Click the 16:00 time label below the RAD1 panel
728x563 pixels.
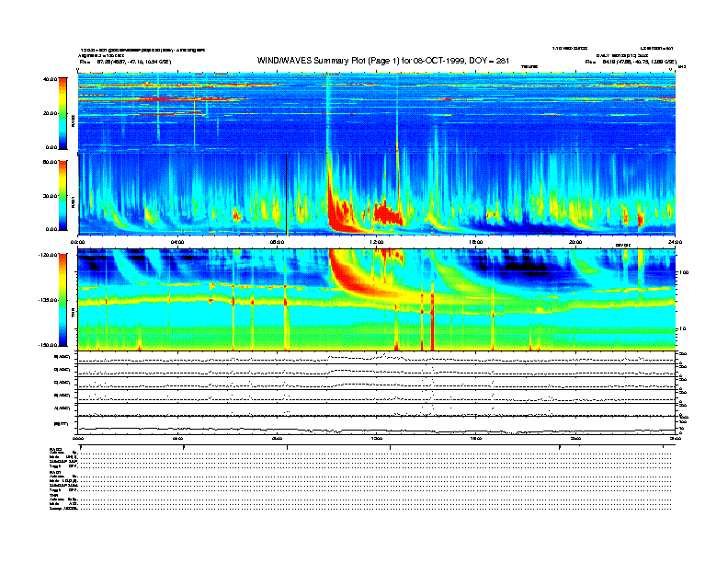476,242
